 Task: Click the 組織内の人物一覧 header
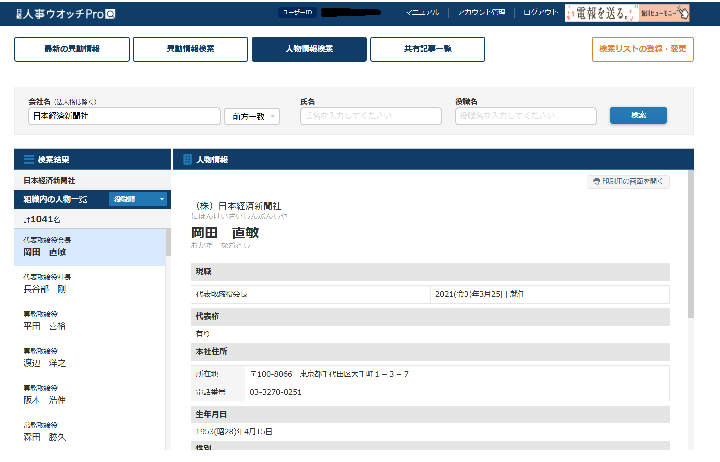point(55,199)
